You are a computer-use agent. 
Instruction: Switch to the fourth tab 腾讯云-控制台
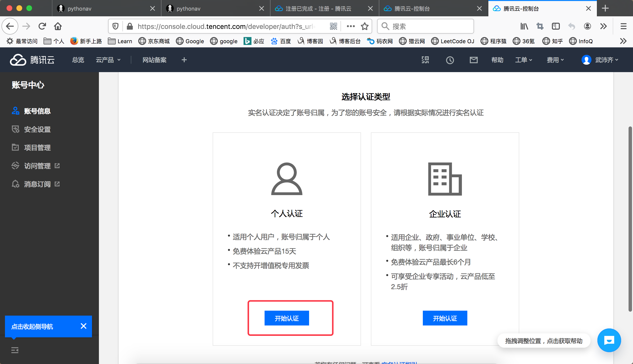click(x=433, y=8)
